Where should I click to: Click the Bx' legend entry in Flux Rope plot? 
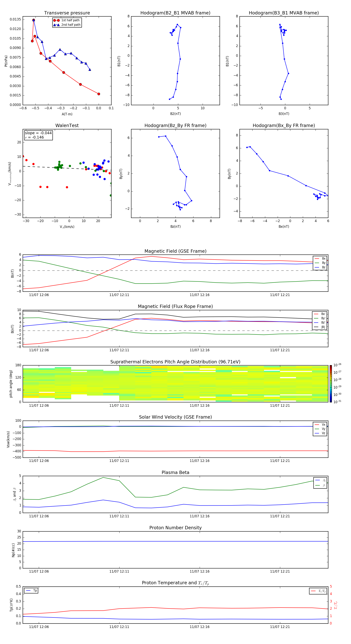(x=320, y=314)
